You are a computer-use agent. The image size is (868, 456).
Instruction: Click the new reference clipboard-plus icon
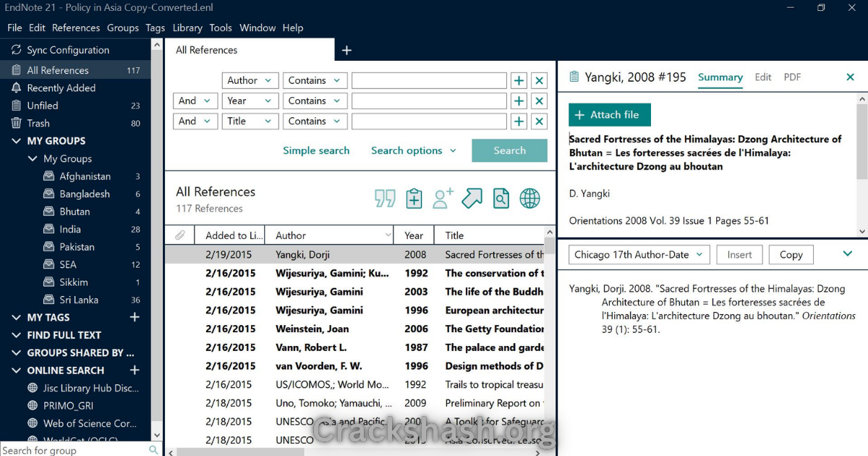[414, 198]
